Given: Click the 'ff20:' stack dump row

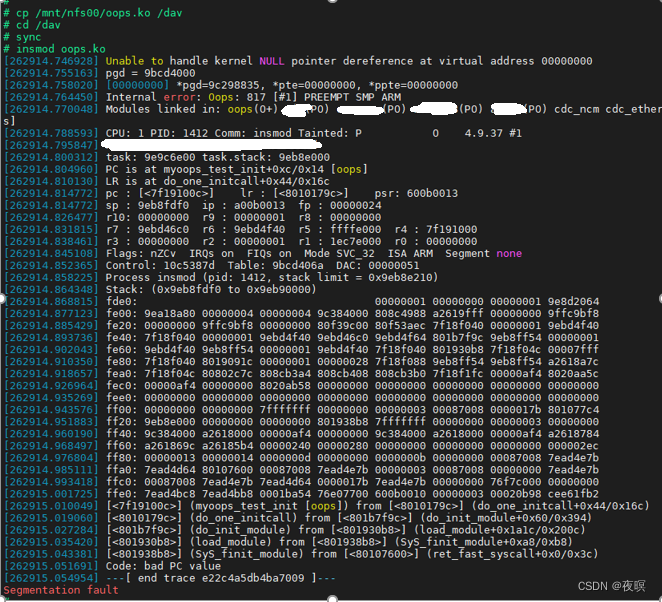Looking at the screenshot, I should 301,422.
